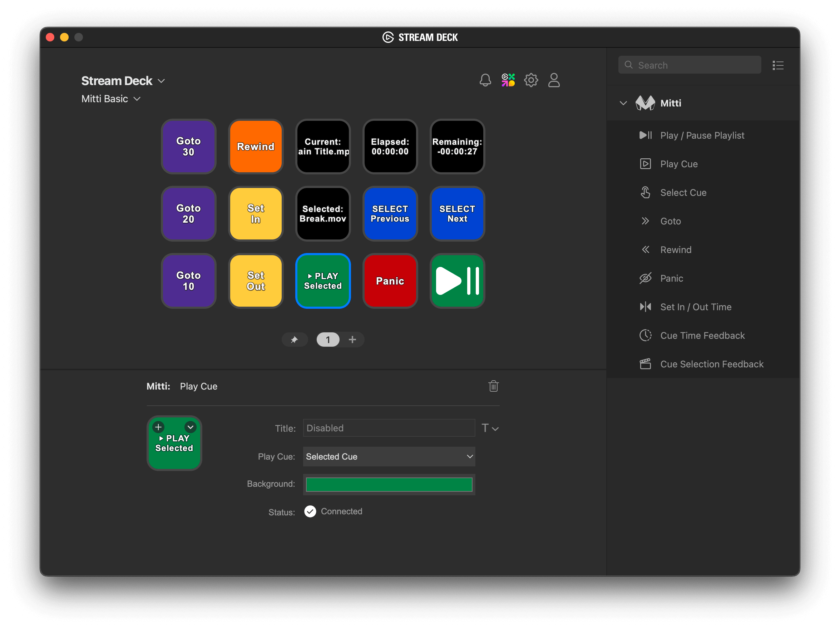Click Add page button next to page 1
840x629 pixels.
tap(352, 340)
